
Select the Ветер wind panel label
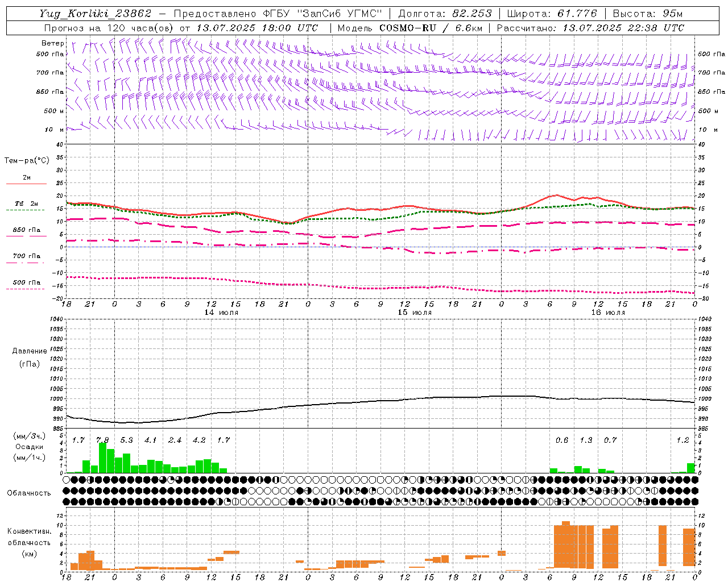coord(53,43)
